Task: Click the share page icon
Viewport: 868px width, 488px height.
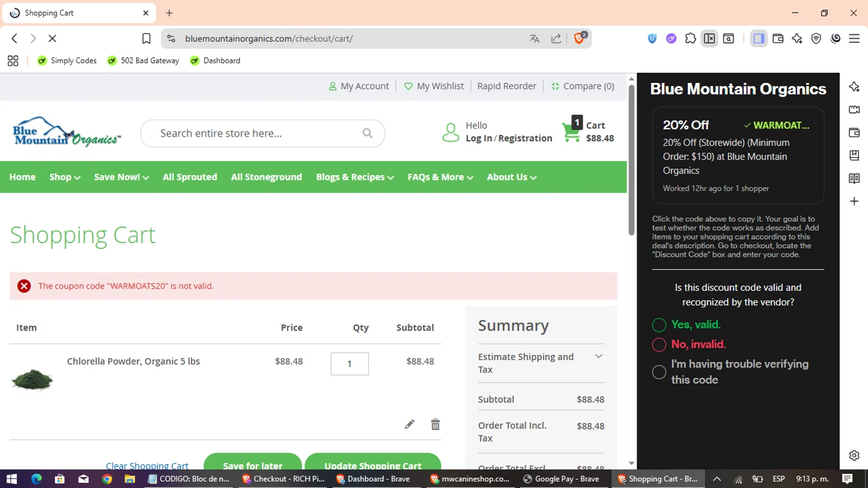Action: (x=556, y=39)
